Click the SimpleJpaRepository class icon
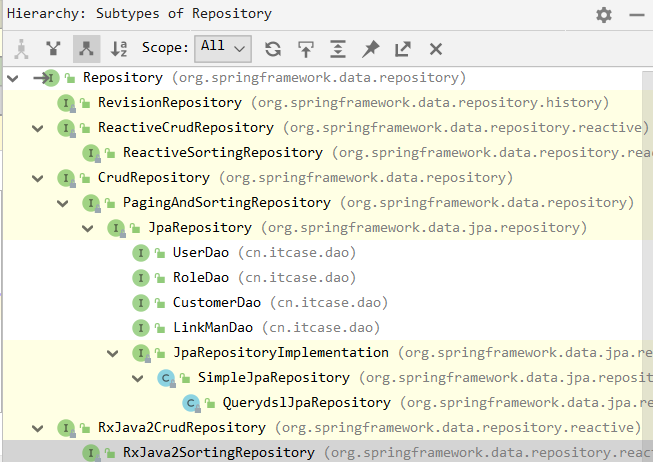Image resolution: width=653 pixels, height=462 pixels. coord(166,378)
